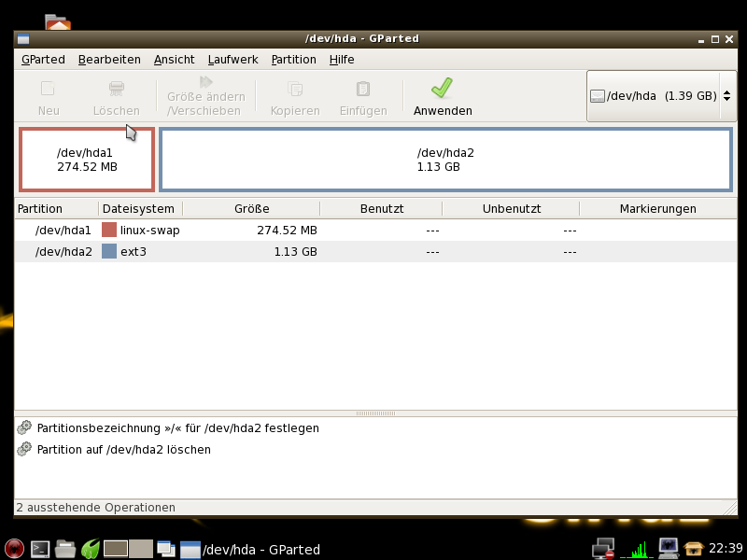This screenshot has width=747, height=560.
Task: Click the window resize grip corner
Action: point(730,508)
